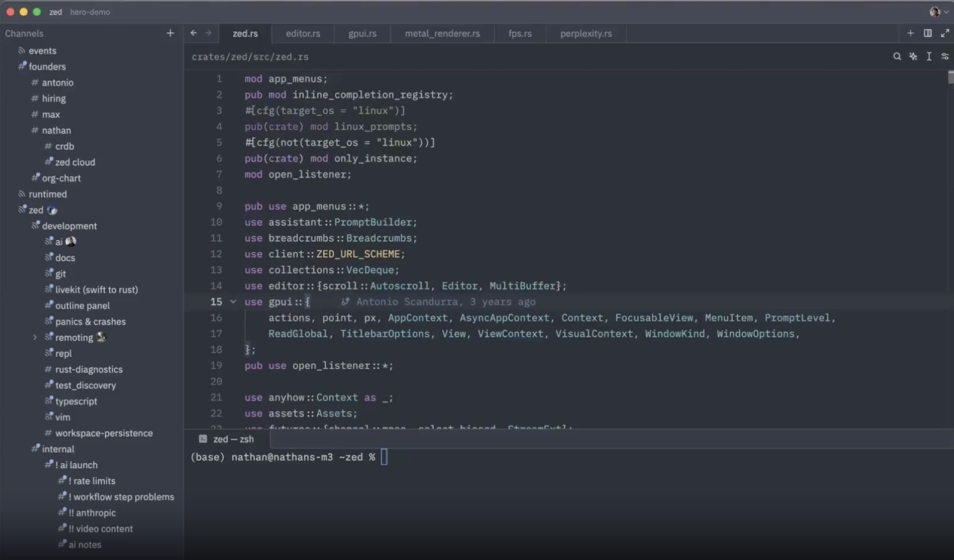Go back with the left arrow icon
The height and width of the screenshot is (560, 954).
point(194,33)
